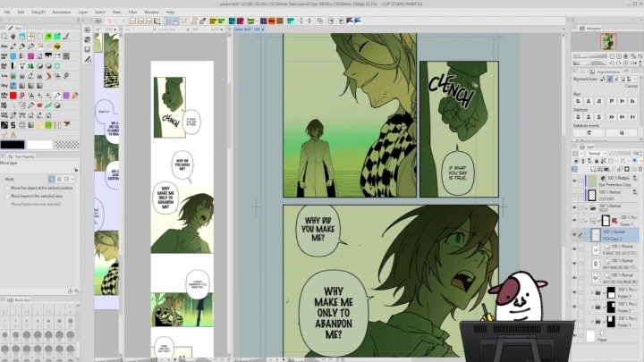Expand Folder 3 in layers
The width and height of the screenshot is (644, 362).
592,292
